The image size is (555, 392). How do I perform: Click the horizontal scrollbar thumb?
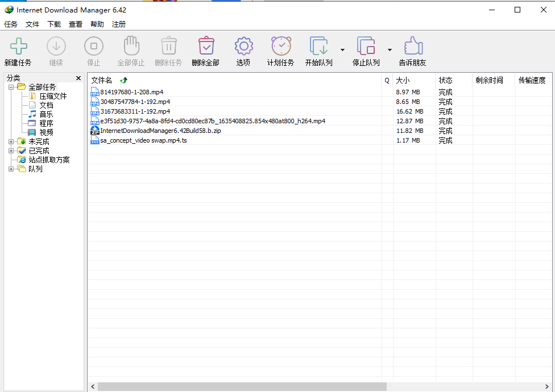click(242, 387)
